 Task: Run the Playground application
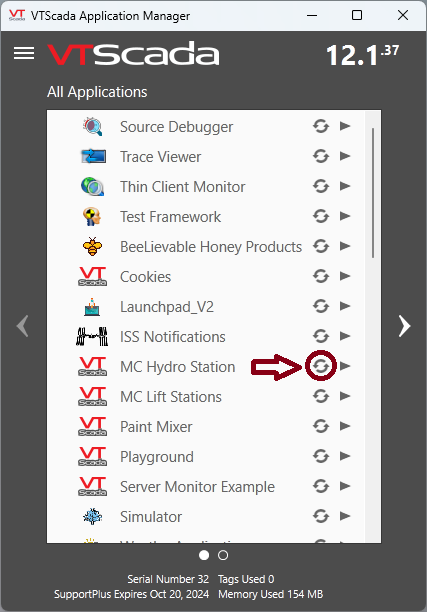[x=345, y=456]
